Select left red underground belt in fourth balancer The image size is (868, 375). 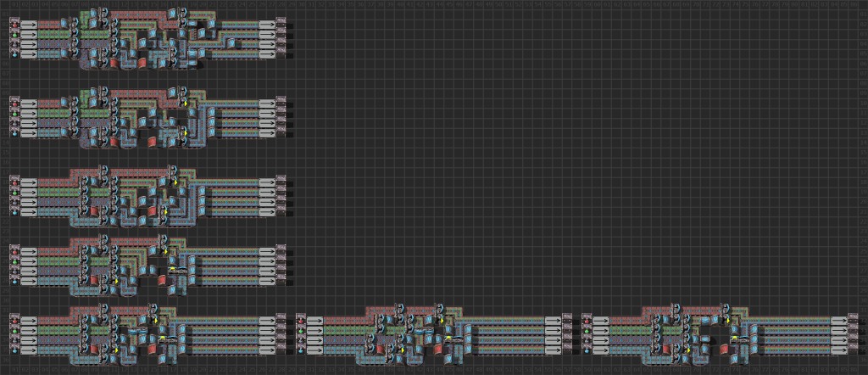click(x=93, y=282)
